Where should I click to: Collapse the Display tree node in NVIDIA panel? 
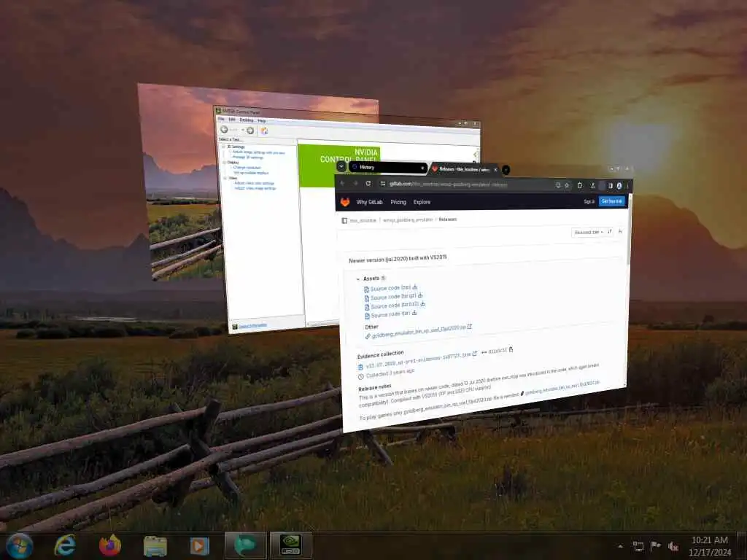coord(225,163)
